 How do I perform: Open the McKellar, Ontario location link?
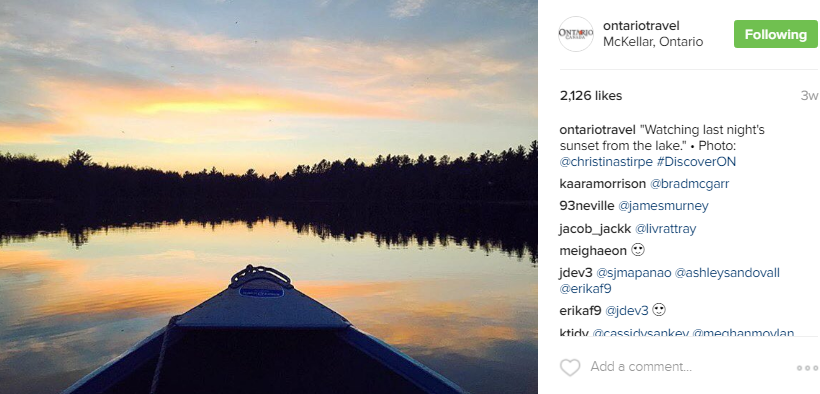(x=653, y=42)
